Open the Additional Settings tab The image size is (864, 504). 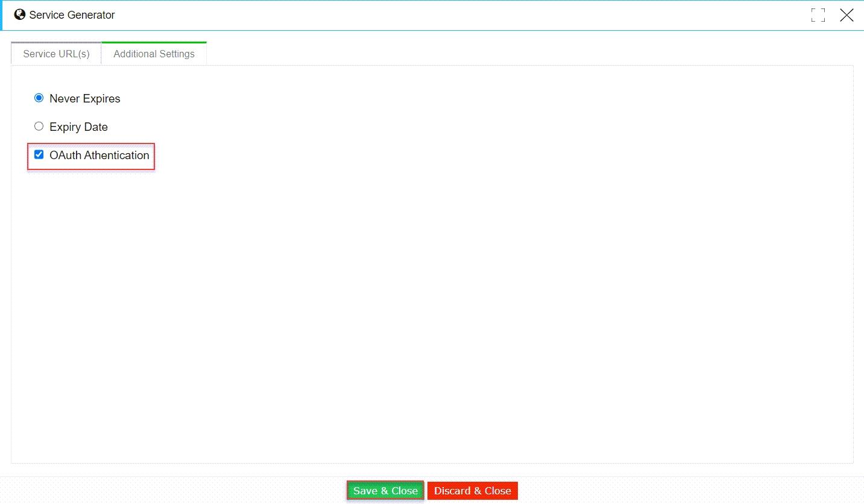[154, 54]
